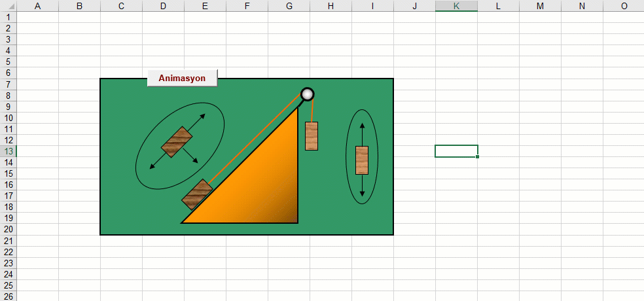Viewport: 644px width, 301px height.
Task: Click the active cell K13
Action: click(x=456, y=151)
